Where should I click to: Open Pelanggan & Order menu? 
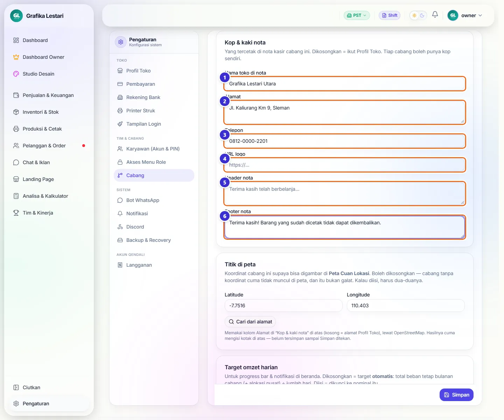[49, 146]
